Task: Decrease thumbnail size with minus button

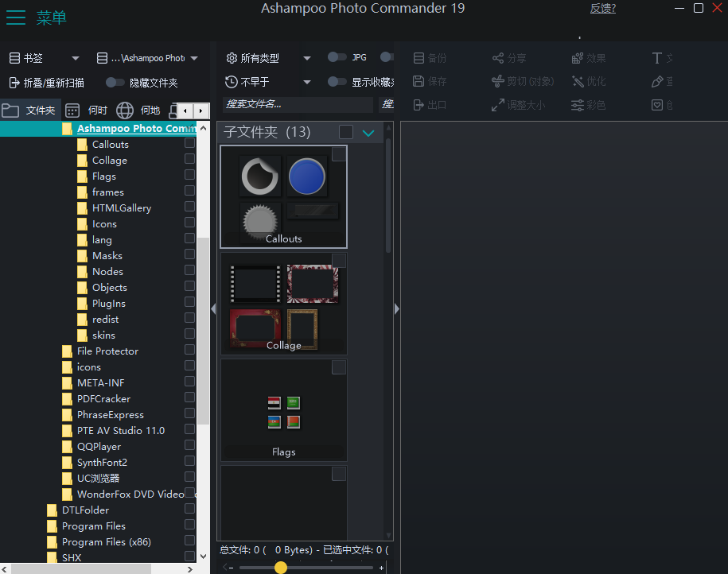Action: pos(231,568)
